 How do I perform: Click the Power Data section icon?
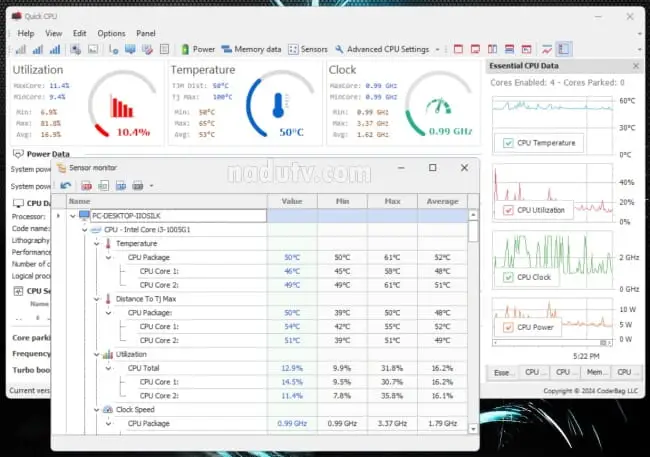click(x=18, y=154)
